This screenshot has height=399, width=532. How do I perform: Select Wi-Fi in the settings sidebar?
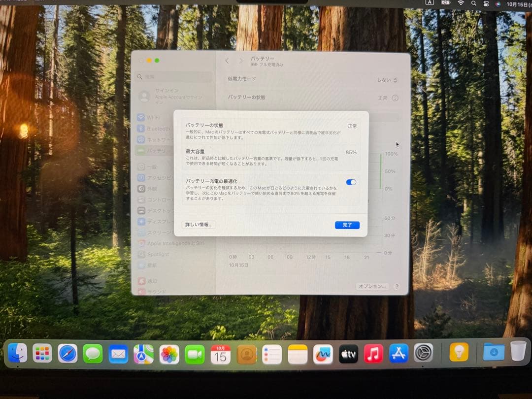tap(153, 119)
